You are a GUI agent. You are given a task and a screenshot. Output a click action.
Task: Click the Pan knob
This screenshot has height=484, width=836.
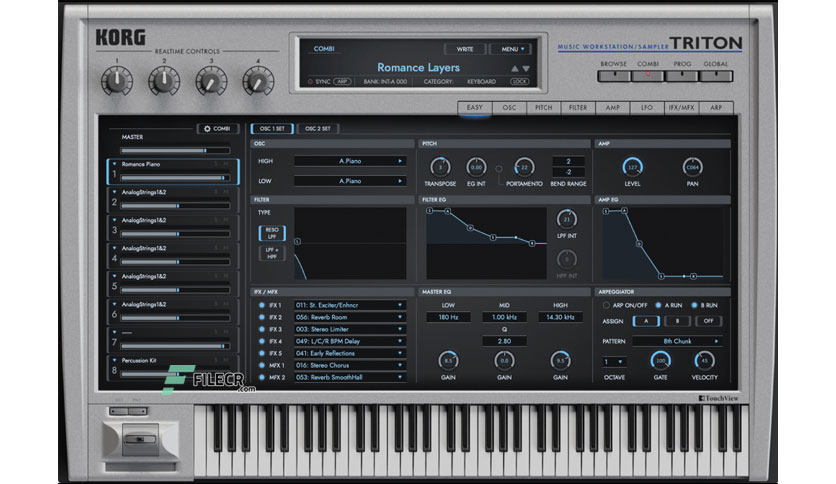pyautogui.click(x=692, y=167)
